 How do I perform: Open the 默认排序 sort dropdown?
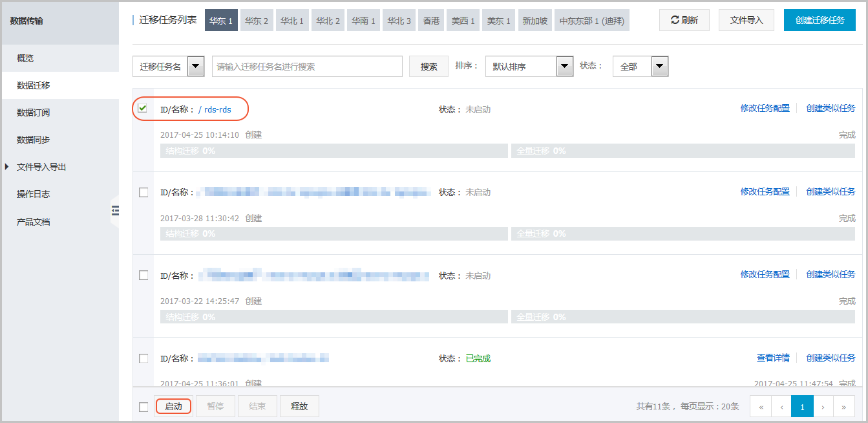pos(564,66)
